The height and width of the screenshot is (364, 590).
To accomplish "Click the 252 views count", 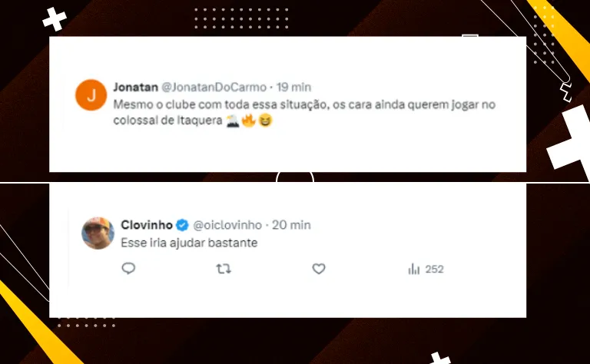I will (435, 270).
